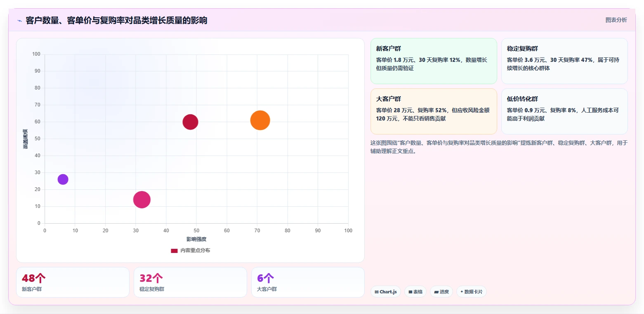Open the 稳定复购群 info card
Image resolution: width=644 pixels, height=314 pixels.
pyautogui.click(x=564, y=61)
